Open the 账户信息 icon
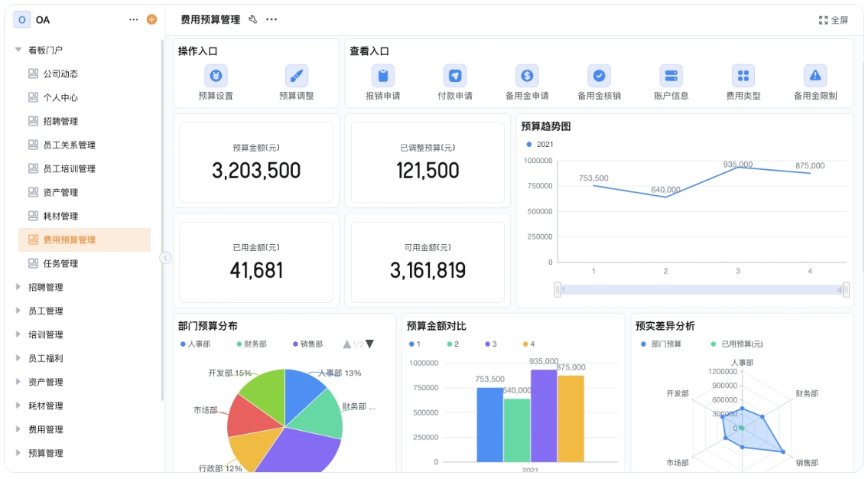This screenshot has width=868, height=479. point(671,76)
